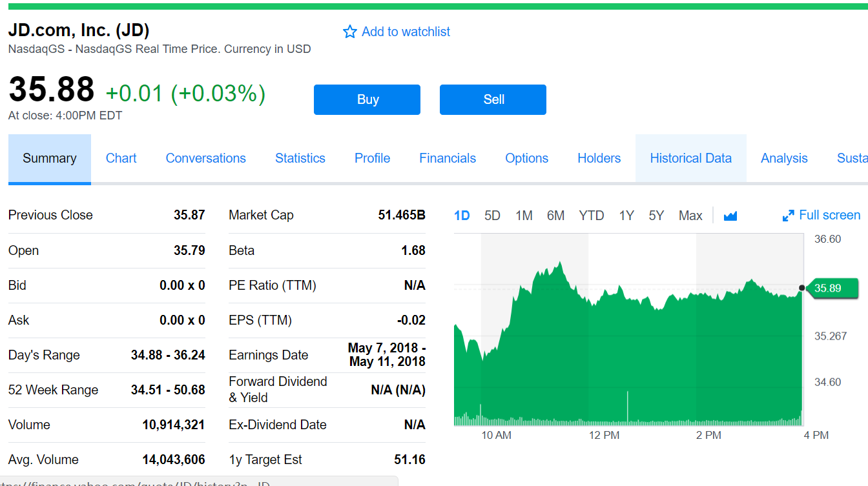Click the Avg. Volume value 14,043,606
The image size is (868, 486).
174,460
